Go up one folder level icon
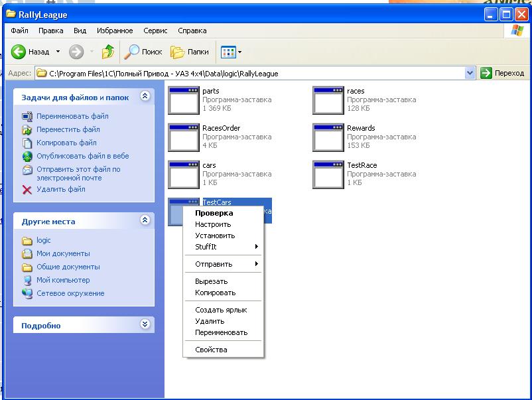 pyautogui.click(x=108, y=52)
